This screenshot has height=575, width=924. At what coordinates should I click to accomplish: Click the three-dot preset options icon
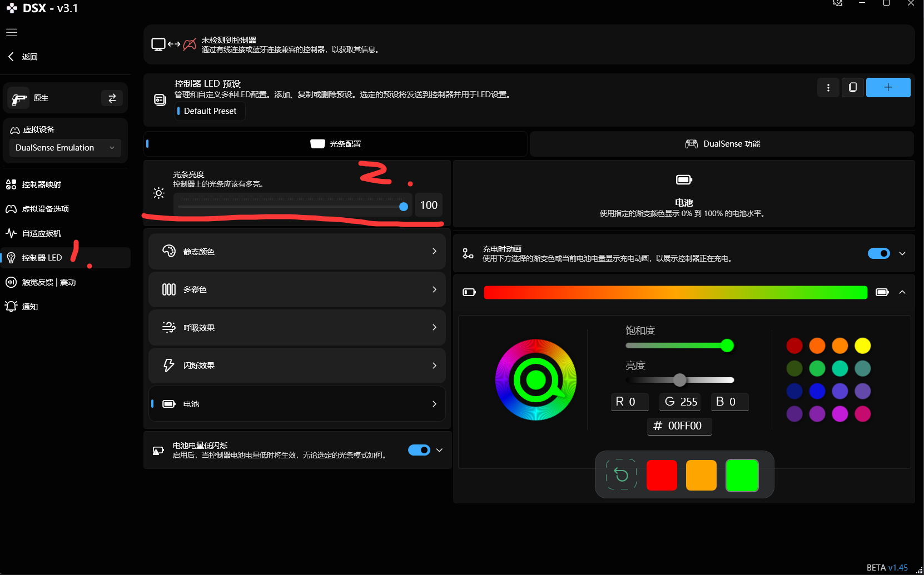click(x=828, y=88)
